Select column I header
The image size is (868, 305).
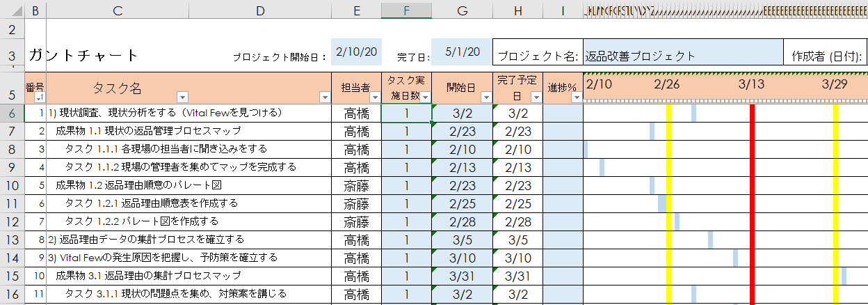[x=562, y=10]
